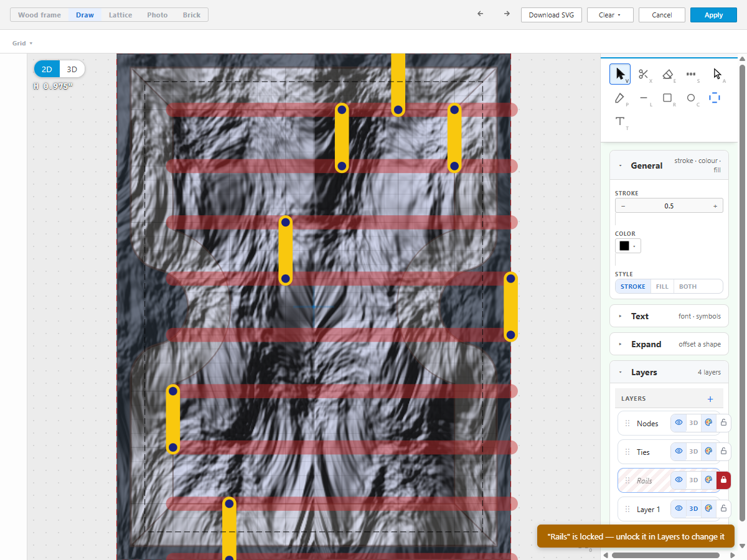Open color palette for Ties layer
The height and width of the screenshot is (560, 747).
[x=708, y=452]
